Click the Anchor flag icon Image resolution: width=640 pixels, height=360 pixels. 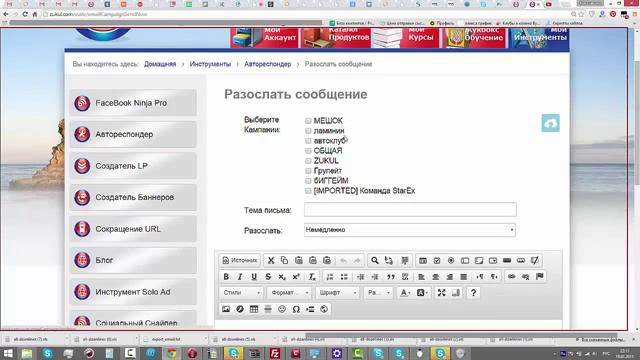pyautogui.click(x=540, y=277)
